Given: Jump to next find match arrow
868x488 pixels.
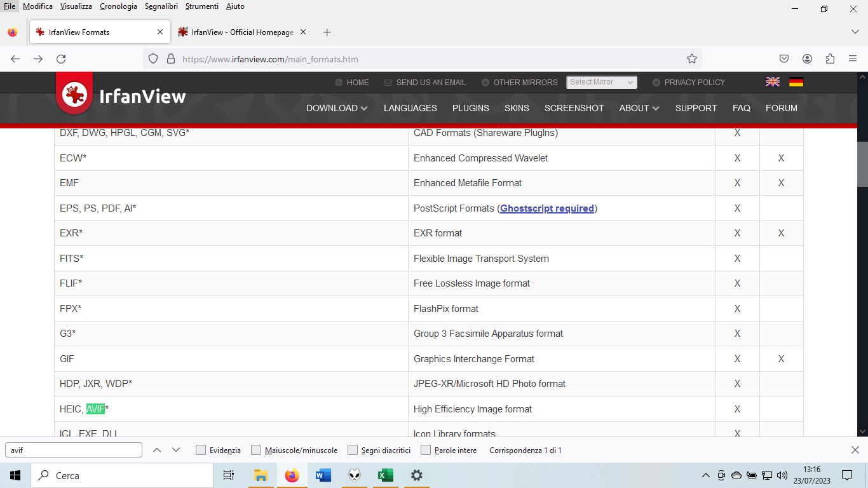Looking at the screenshot, I should [x=176, y=450].
